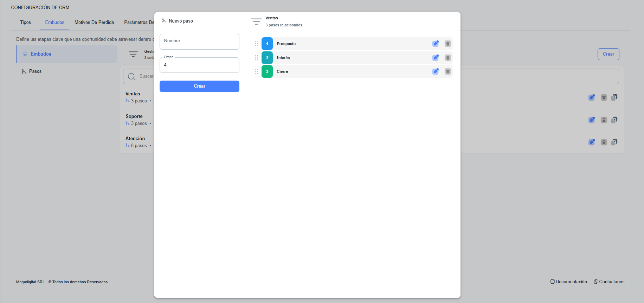
Task: Delete the Prospecto step
Action: tap(447, 44)
